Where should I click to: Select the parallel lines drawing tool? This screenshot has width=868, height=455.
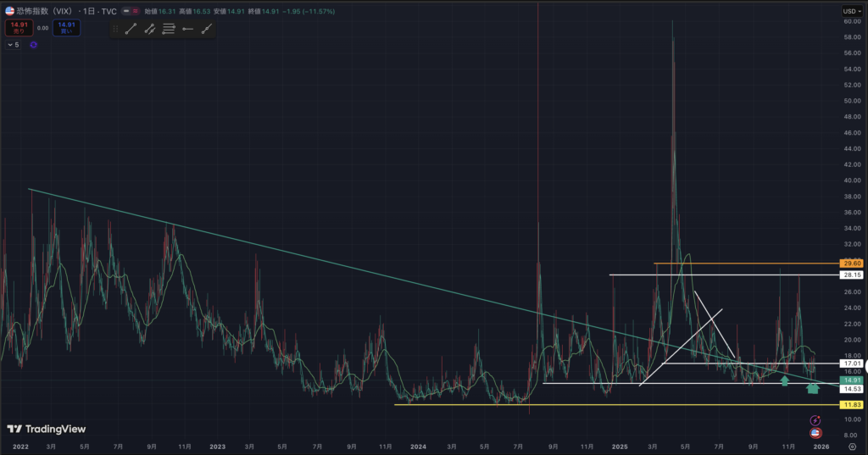(169, 29)
